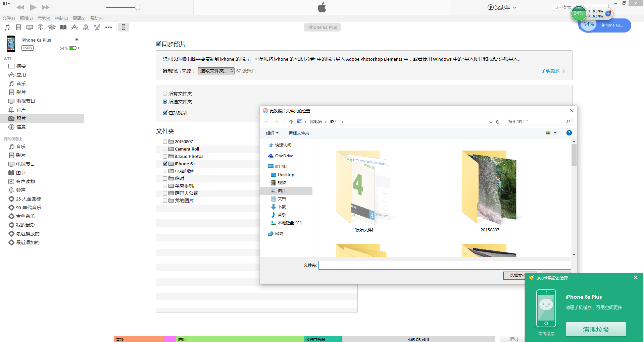Toggle the 包括视频 checkbox
Viewport: 644px width, 342px height.
165,113
